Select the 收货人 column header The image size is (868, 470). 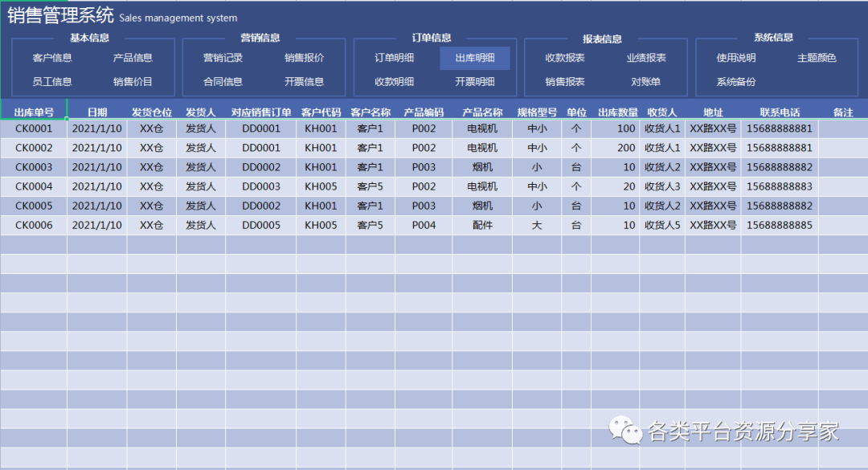pyautogui.click(x=662, y=112)
